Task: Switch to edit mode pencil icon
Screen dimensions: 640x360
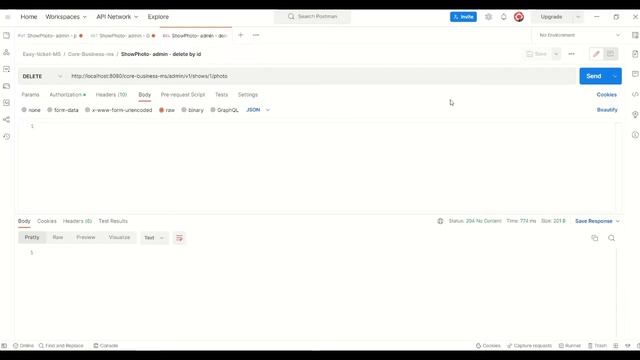Action: coord(596,54)
